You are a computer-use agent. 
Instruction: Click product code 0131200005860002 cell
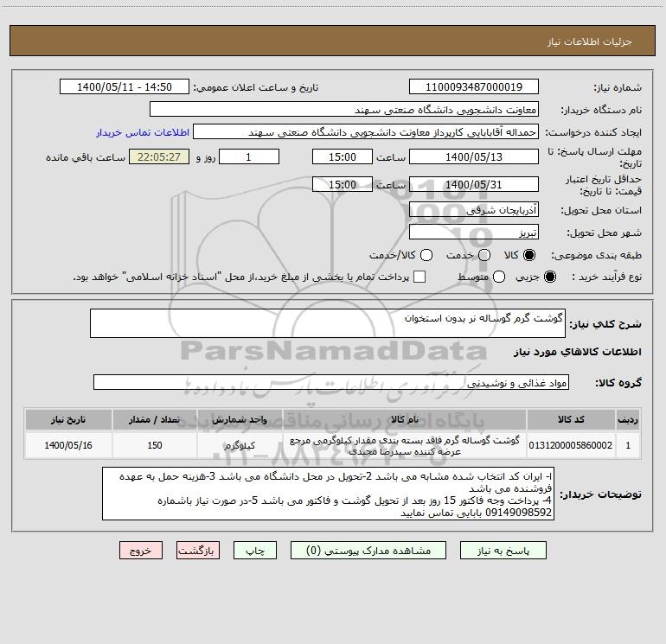tap(571, 445)
